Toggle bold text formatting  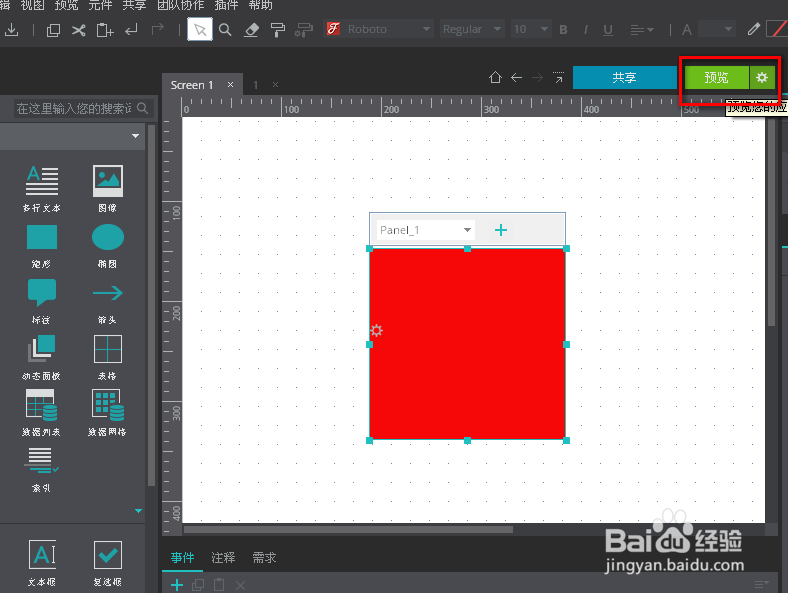click(563, 30)
